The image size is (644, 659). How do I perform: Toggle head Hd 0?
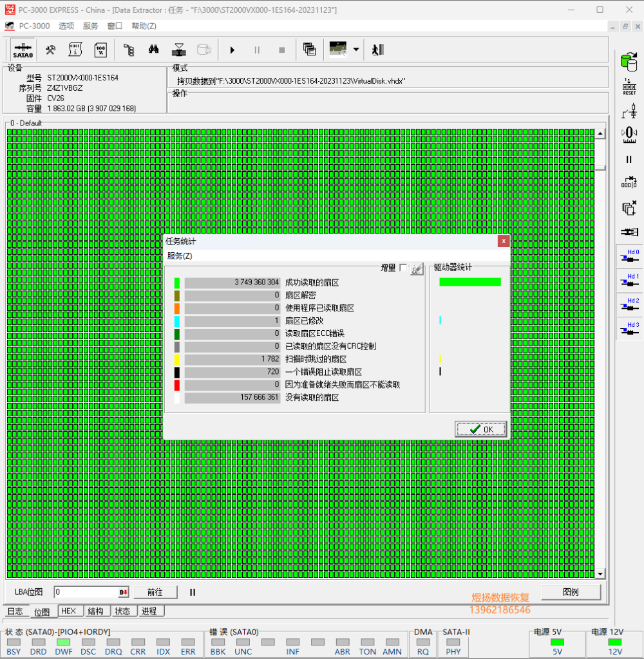point(629,256)
